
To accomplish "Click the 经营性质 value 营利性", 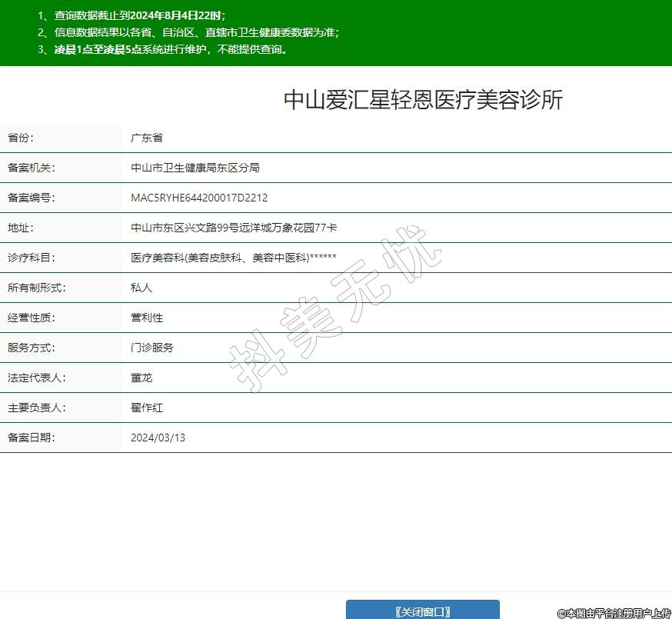I will 146,318.
